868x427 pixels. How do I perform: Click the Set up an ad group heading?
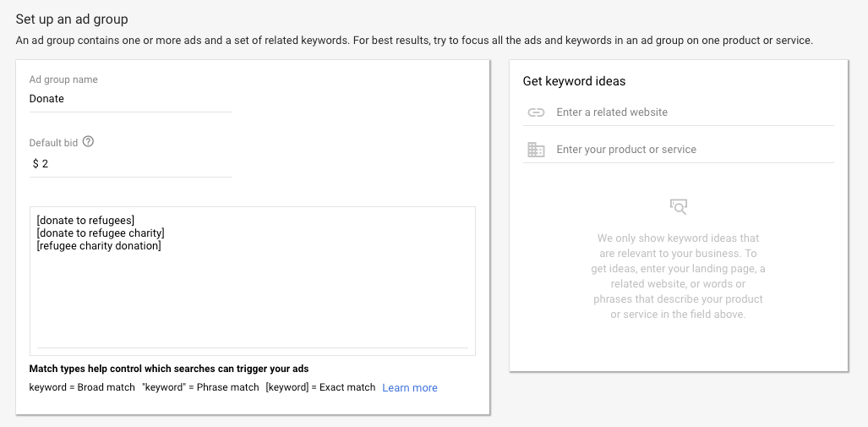tap(72, 19)
